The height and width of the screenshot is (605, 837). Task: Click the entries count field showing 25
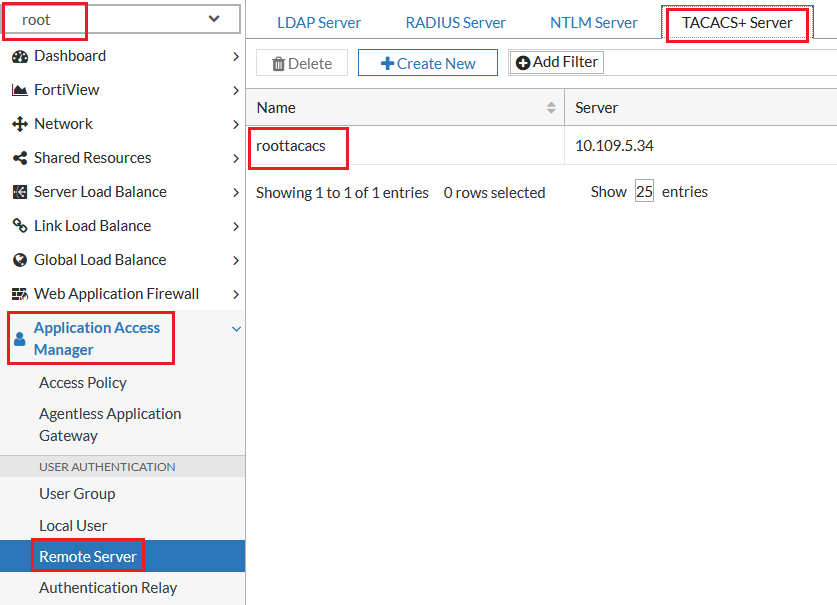pos(644,191)
